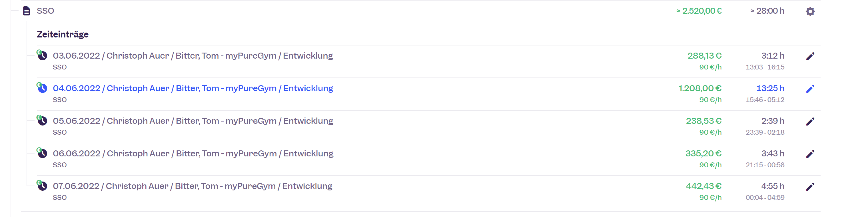Click the billable clock icon for 04.06.2022
868x217 pixels.
coord(42,88)
